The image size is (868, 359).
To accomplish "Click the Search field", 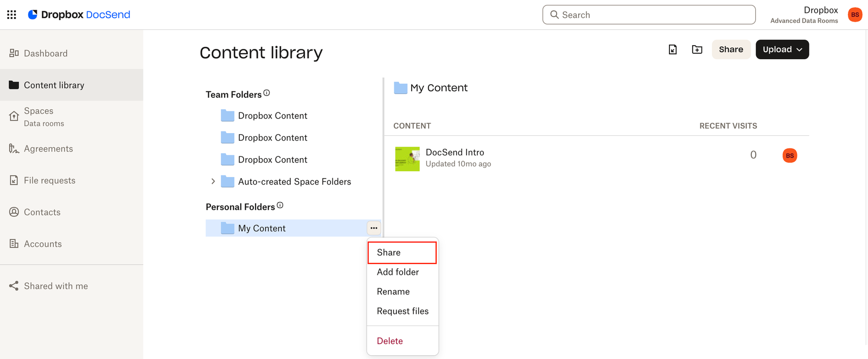I will [649, 15].
